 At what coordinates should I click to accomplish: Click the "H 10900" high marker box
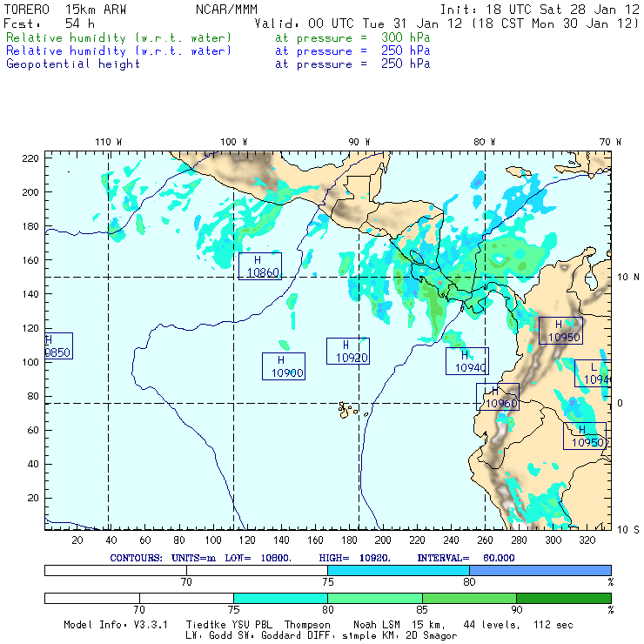[x=284, y=366]
